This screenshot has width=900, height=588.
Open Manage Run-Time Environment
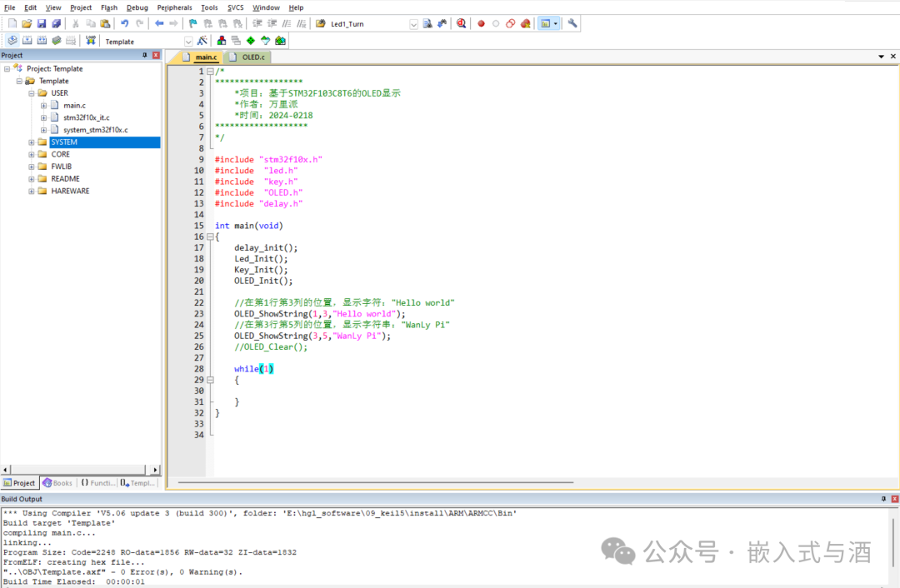[x=222, y=40]
